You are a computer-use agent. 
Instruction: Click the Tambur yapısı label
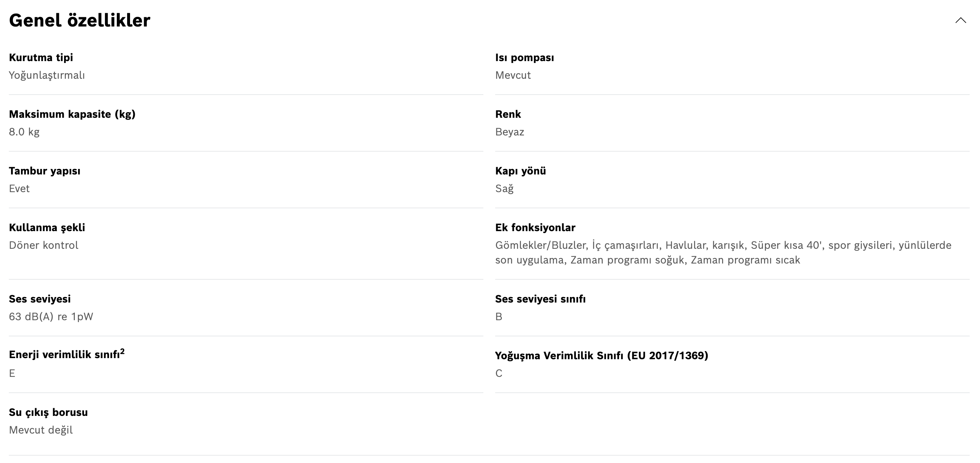coord(45,171)
